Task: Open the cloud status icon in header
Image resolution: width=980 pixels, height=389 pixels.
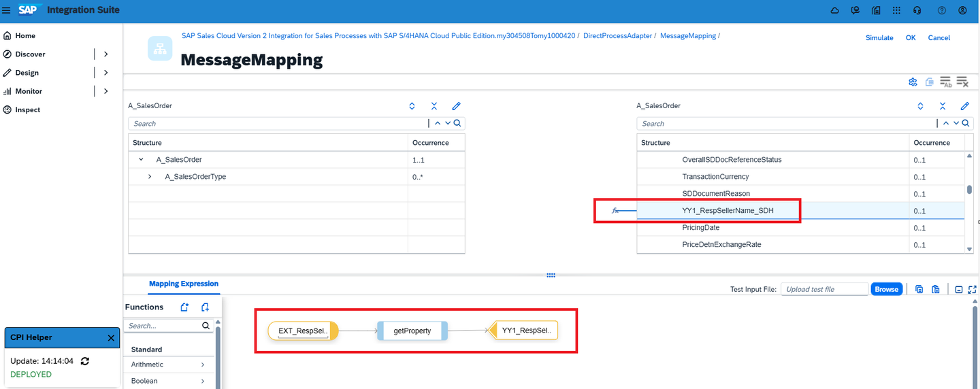Action: [x=835, y=10]
